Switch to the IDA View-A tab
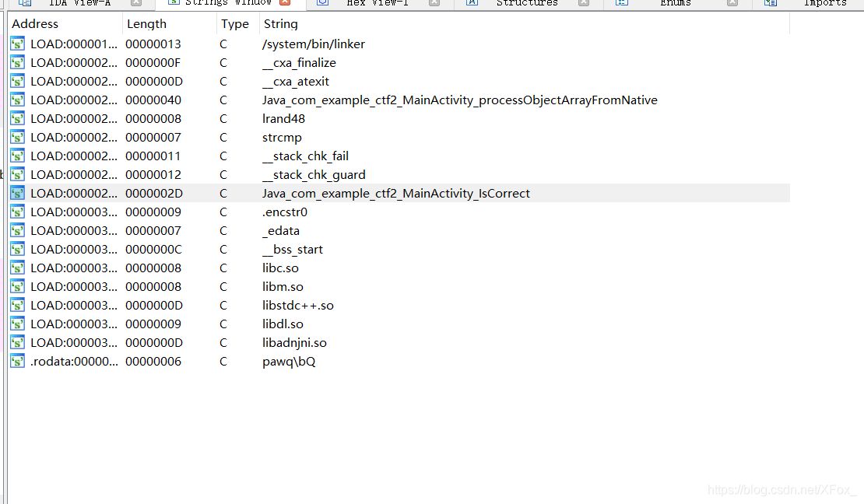864x504 pixels. coord(79,3)
